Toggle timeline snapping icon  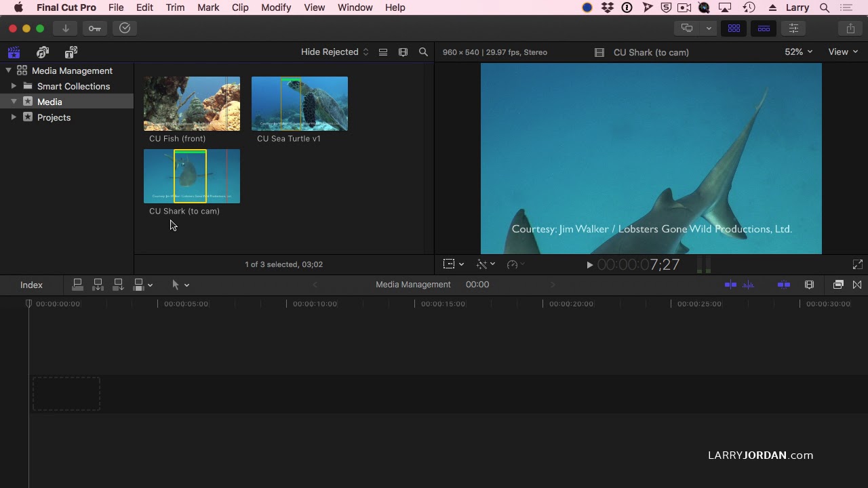tap(783, 285)
